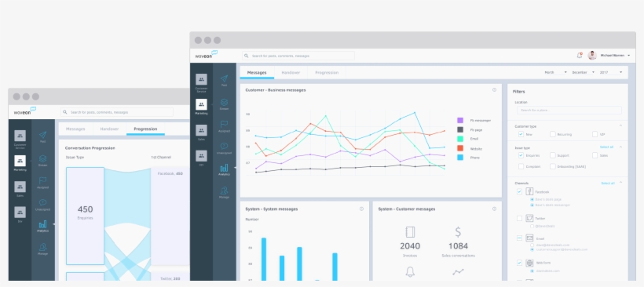The width and height of the screenshot is (644, 287).
Task: Open Post paper-plane icon in back window
Action: [42, 135]
